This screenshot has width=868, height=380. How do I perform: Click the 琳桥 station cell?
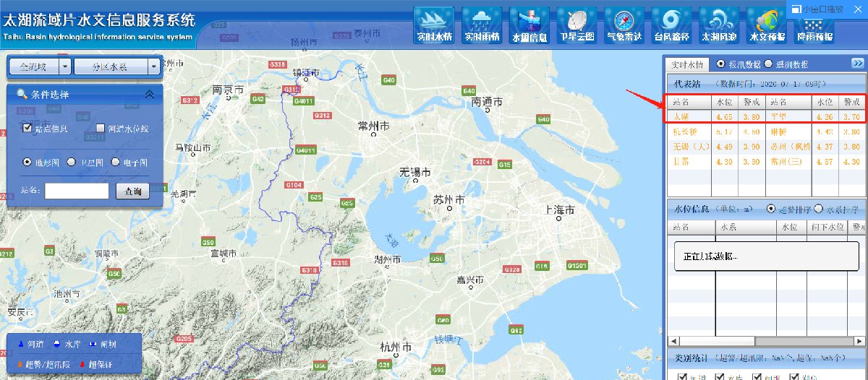(779, 131)
